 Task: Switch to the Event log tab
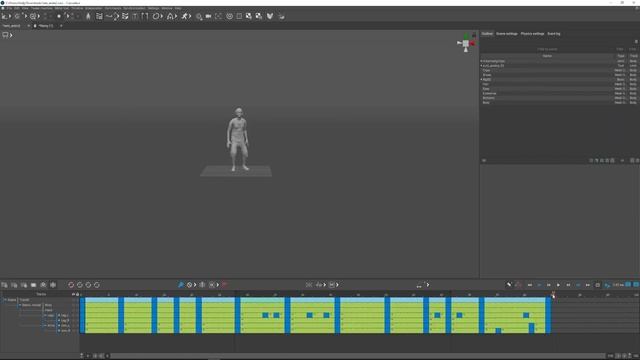(554, 33)
